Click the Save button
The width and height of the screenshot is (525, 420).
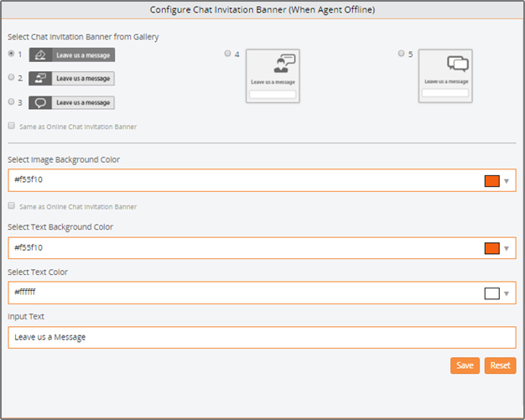point(465,366)
